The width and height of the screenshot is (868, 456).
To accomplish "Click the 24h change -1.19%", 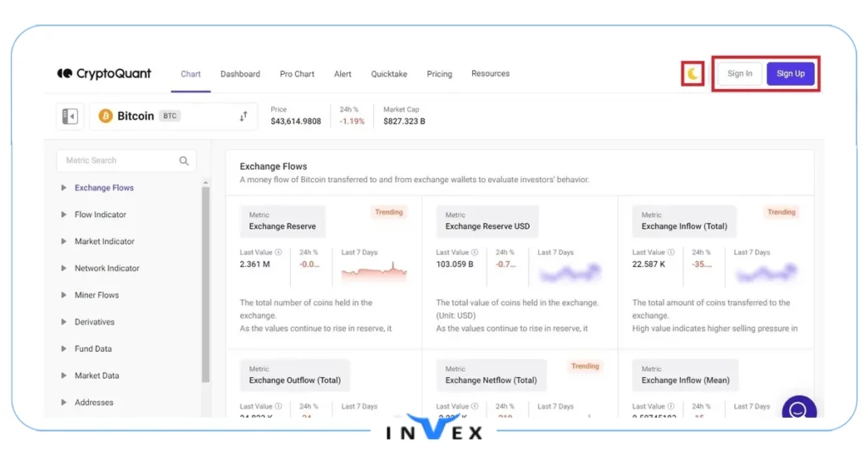I will pos(352,121).
